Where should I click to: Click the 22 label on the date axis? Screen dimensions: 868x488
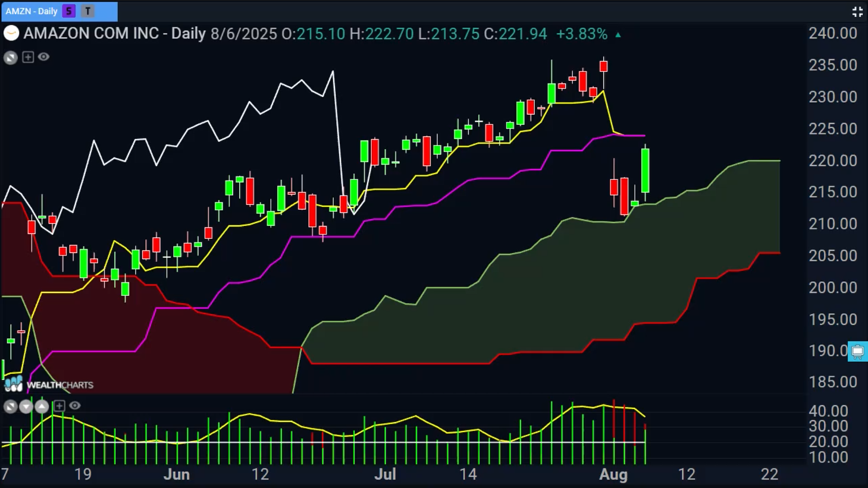(770, 475)
